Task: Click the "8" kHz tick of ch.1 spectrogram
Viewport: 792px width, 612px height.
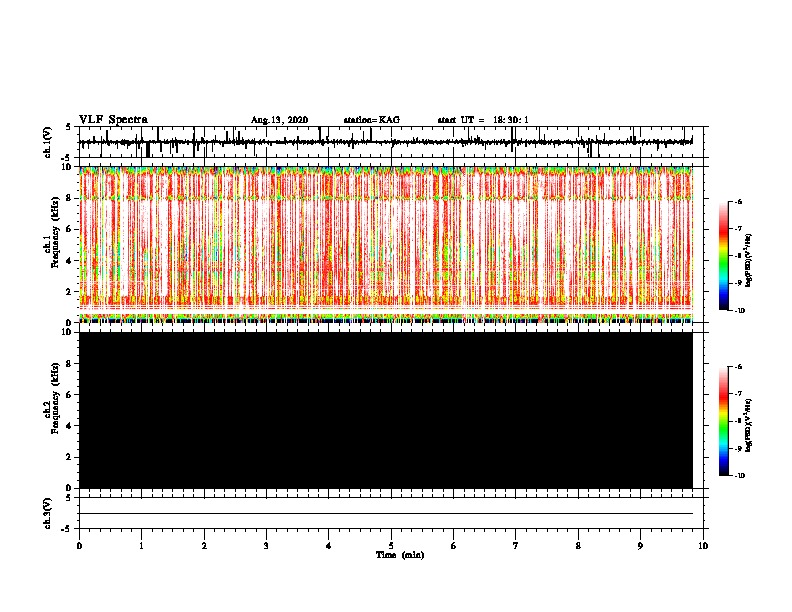Action: [x=70, y=198]
